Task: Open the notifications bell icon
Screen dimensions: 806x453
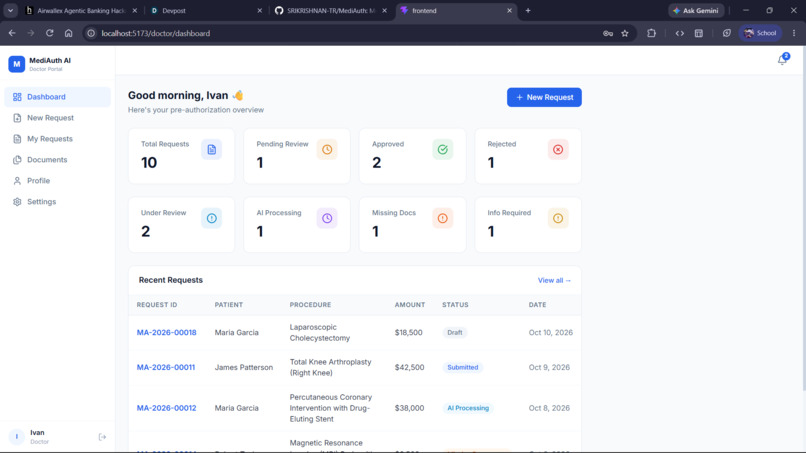Action: click(x=782, y=60)
